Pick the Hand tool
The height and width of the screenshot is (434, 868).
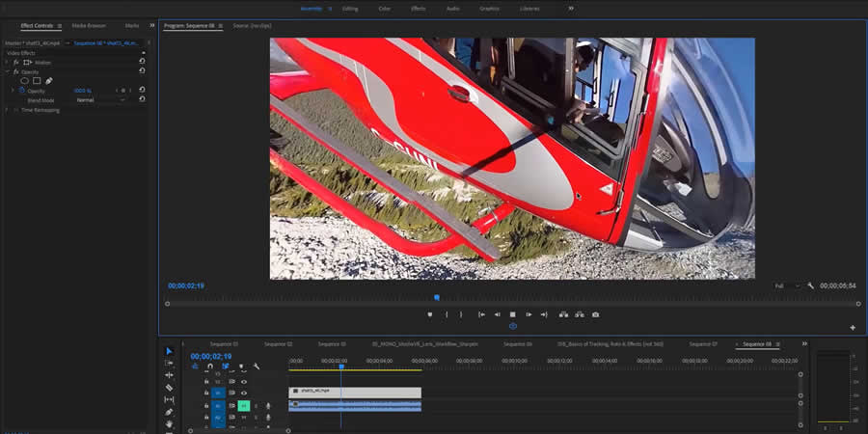pyautogui.click(x=169, y=422)
